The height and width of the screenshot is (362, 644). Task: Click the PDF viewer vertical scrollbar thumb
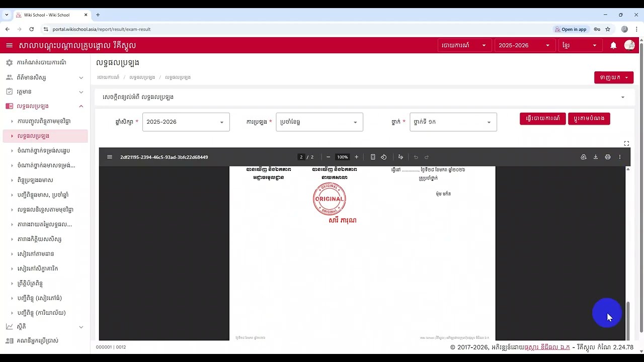point(627,320)
